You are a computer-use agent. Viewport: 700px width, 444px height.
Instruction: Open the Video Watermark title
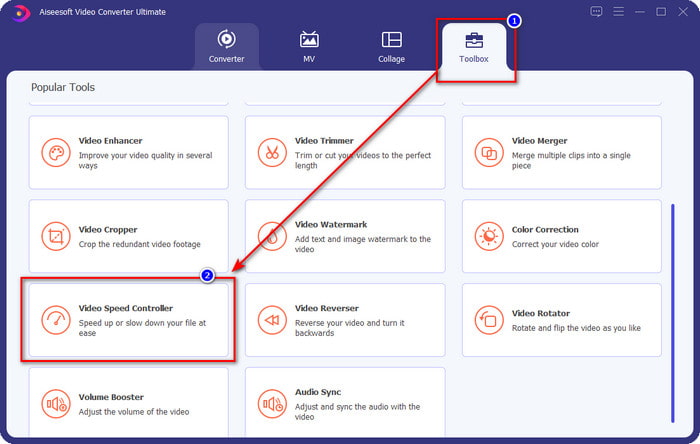pos(331,224)
